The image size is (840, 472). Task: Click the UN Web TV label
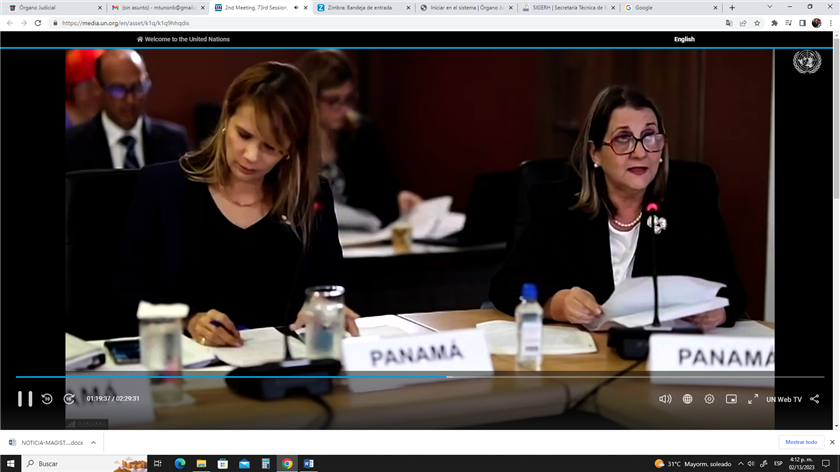coord(784,400)
